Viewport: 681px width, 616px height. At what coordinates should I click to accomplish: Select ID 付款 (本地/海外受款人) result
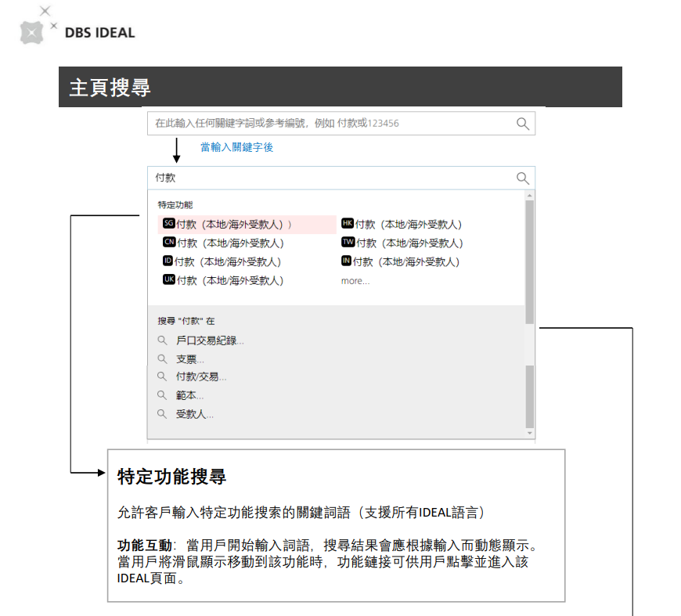222,262
